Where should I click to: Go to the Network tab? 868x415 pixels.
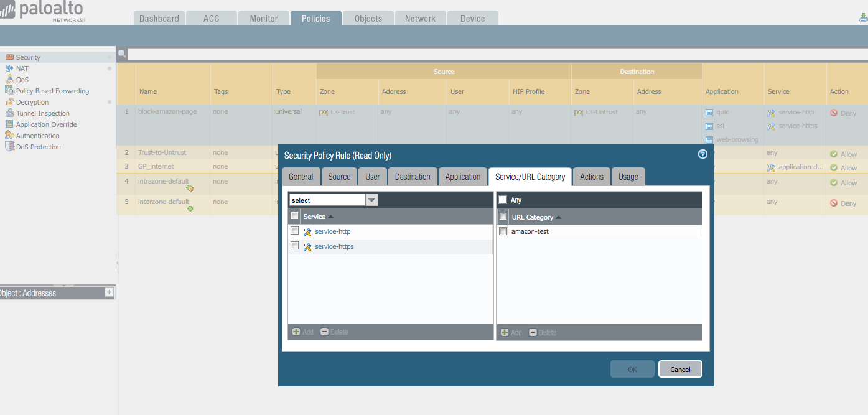click(421, 19)
